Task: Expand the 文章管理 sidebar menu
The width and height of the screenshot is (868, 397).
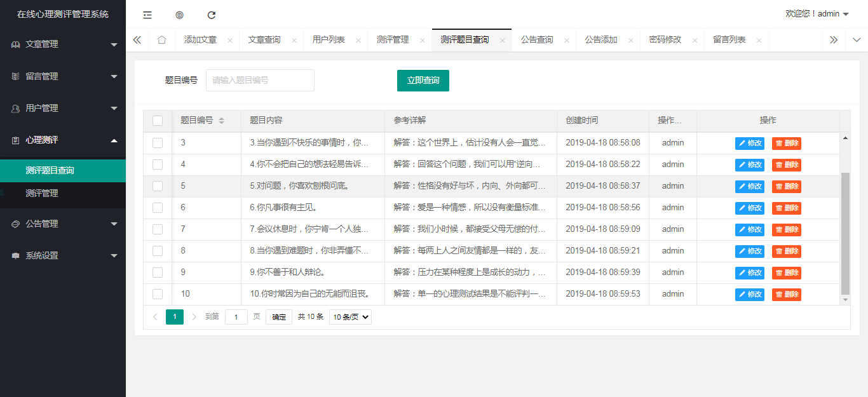Action: click(62, 44)
